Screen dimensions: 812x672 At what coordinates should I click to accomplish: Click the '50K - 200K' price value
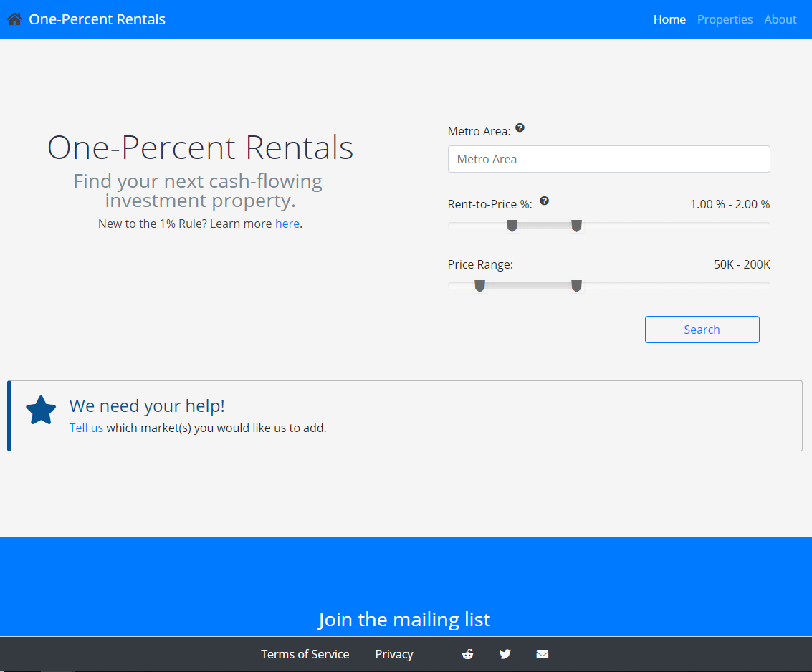tap(742, 264)
